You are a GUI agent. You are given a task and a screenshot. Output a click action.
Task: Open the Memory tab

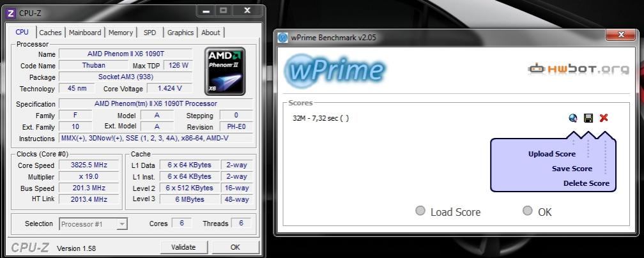click(x=121, y=33)
